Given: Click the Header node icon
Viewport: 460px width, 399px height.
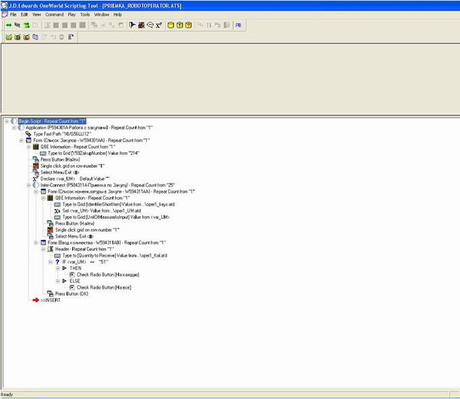Looking at the screenshot, I should (x=50, y=249).
